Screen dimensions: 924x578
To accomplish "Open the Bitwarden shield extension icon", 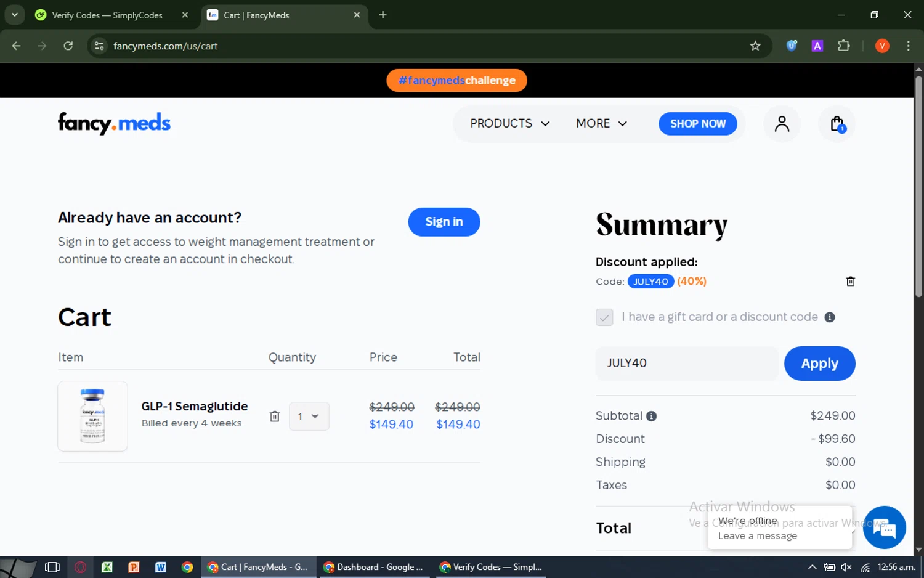I will [792, 46].
